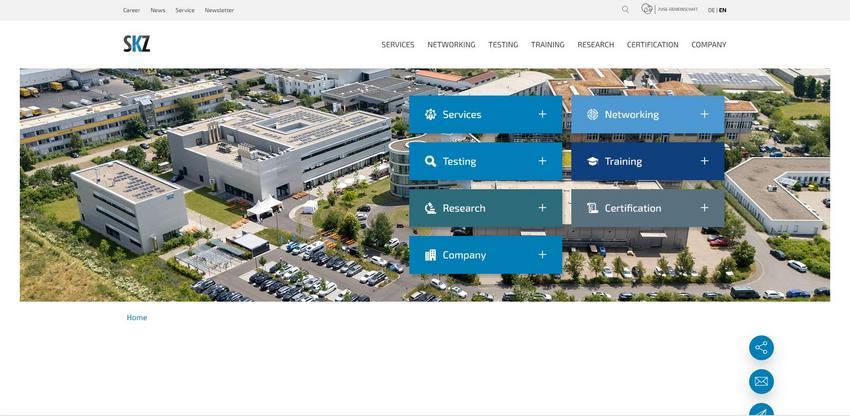850x416 pixels.
Task: Click the paper plane floating button
Action: (x=761, y=411)
